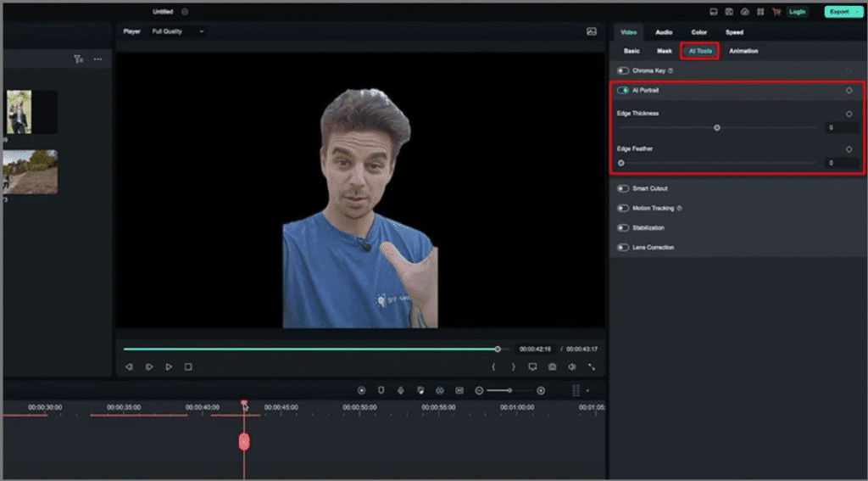Open the Mask sub-tab
Image resolution: width=868 pixels, height=481 pixels.
(665, 51)
